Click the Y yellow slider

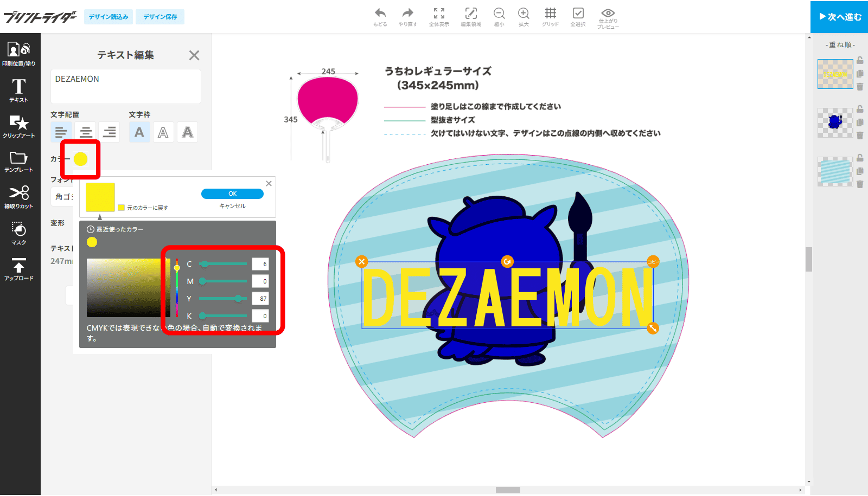223,299
